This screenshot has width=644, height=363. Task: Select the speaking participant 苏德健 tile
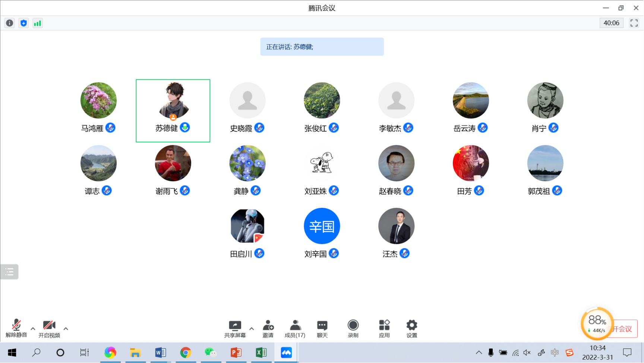pos(173,110)
